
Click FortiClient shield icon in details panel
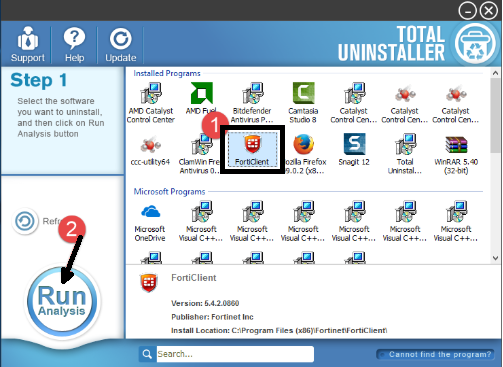[x=149, y=283]
